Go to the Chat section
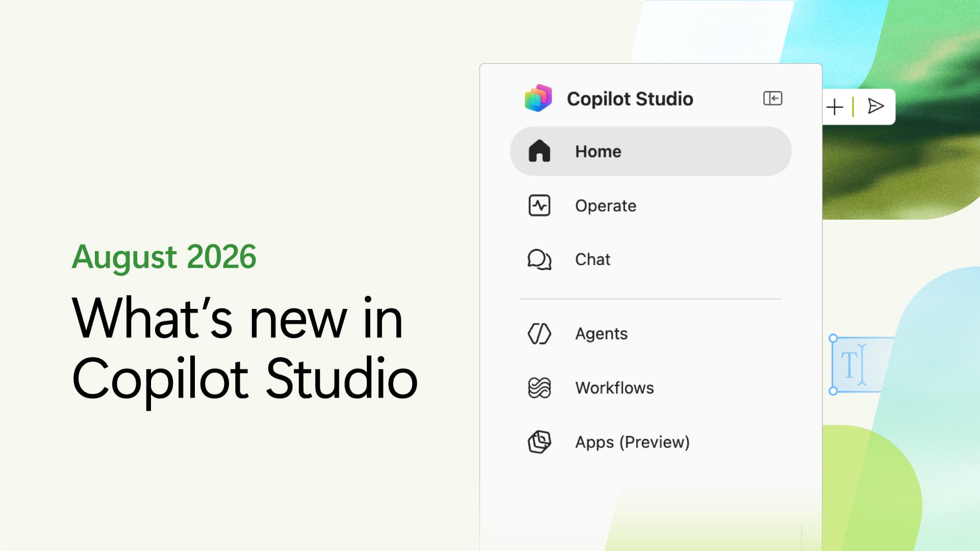 pyautogui.click(x=650, y=259)
